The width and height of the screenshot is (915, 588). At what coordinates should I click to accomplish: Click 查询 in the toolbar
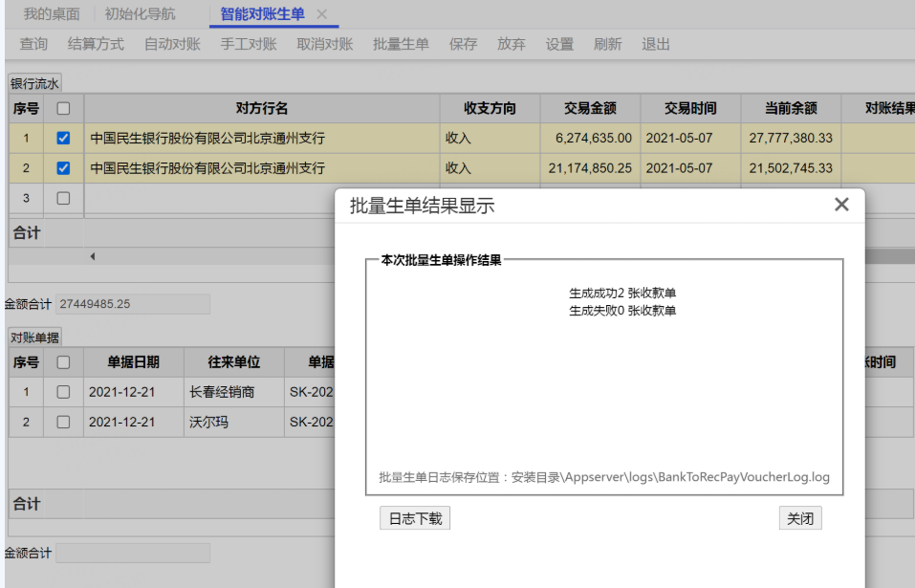(33, 44)
